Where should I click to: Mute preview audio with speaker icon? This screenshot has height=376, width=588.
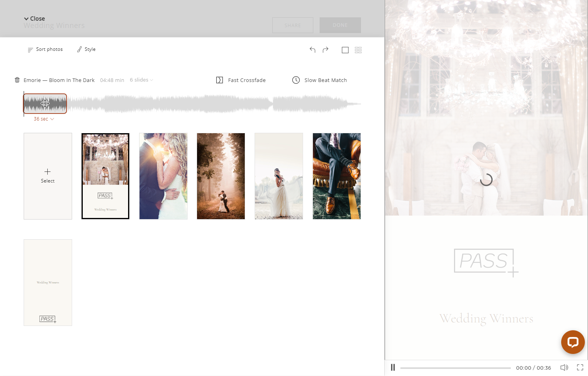click(x=564, y=367)
